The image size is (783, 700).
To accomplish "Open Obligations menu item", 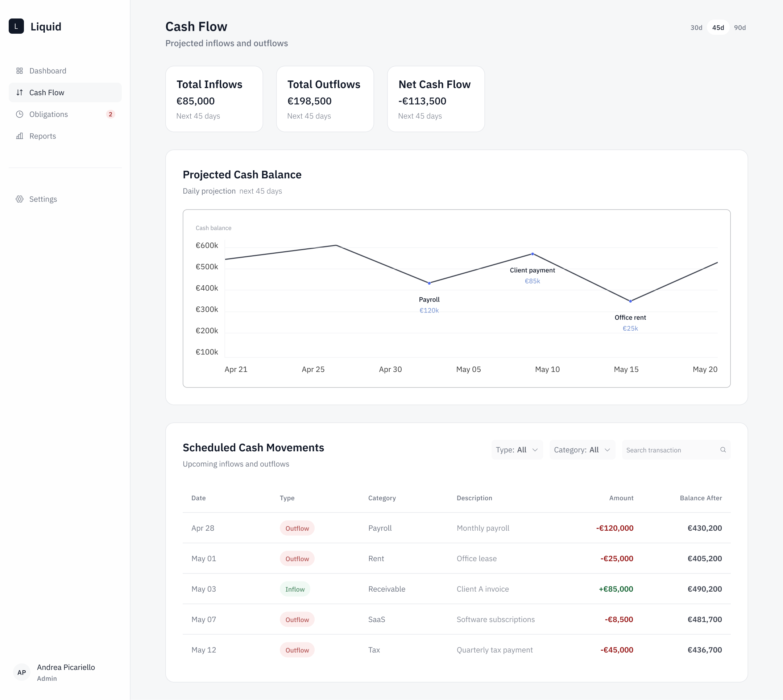I will (49, 114).
